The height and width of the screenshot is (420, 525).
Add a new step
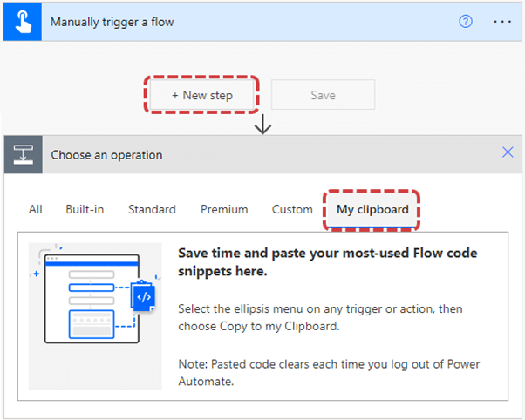pyautogui.click(x=202, y=95)
